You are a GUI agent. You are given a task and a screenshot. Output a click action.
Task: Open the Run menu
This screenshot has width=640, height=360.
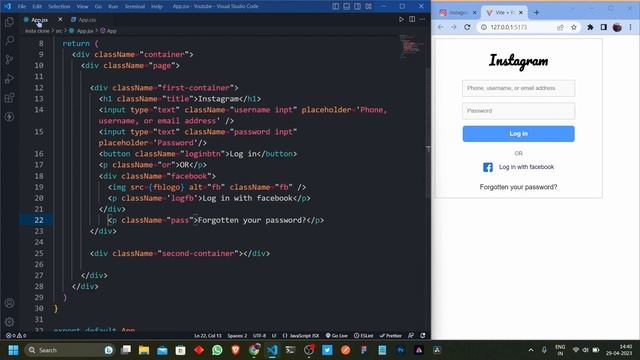click(113, 7)
